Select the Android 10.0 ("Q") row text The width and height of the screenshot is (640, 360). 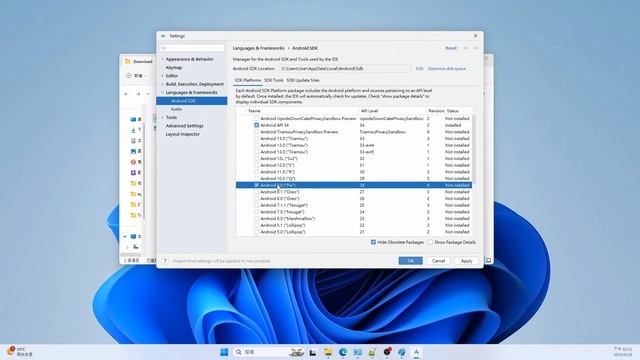pos(278,178)
